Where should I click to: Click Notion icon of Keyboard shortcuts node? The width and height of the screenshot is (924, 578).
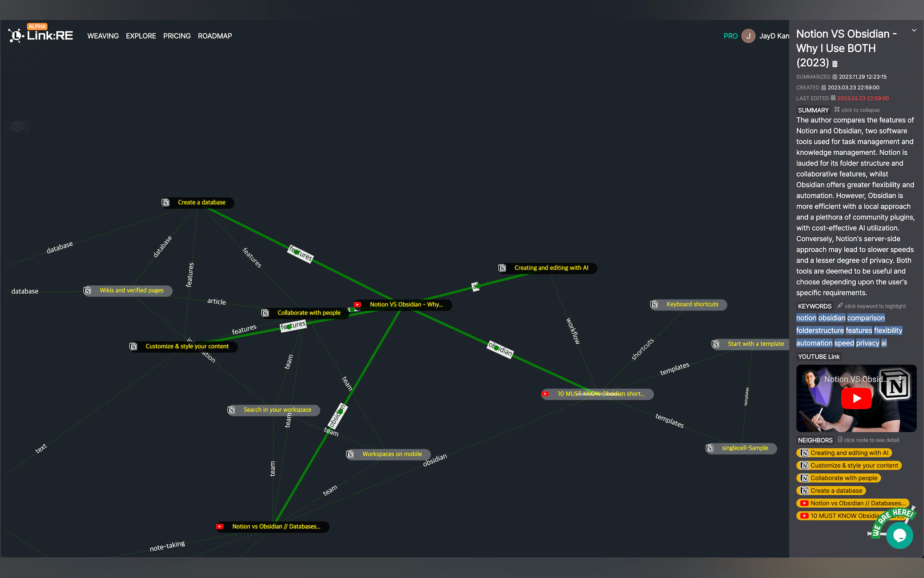click(x=654, y=305)
